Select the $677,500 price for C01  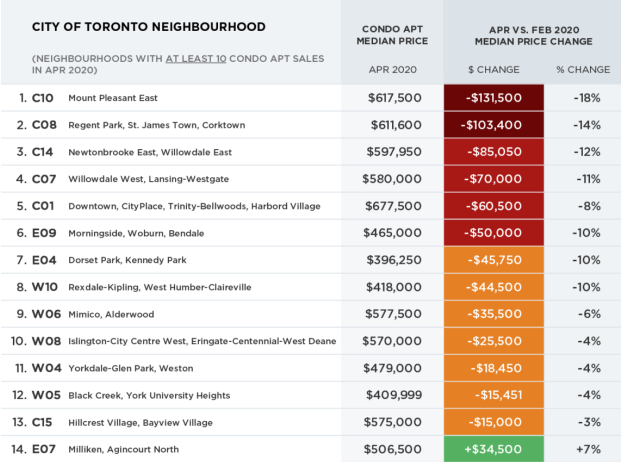coord(393,206)
